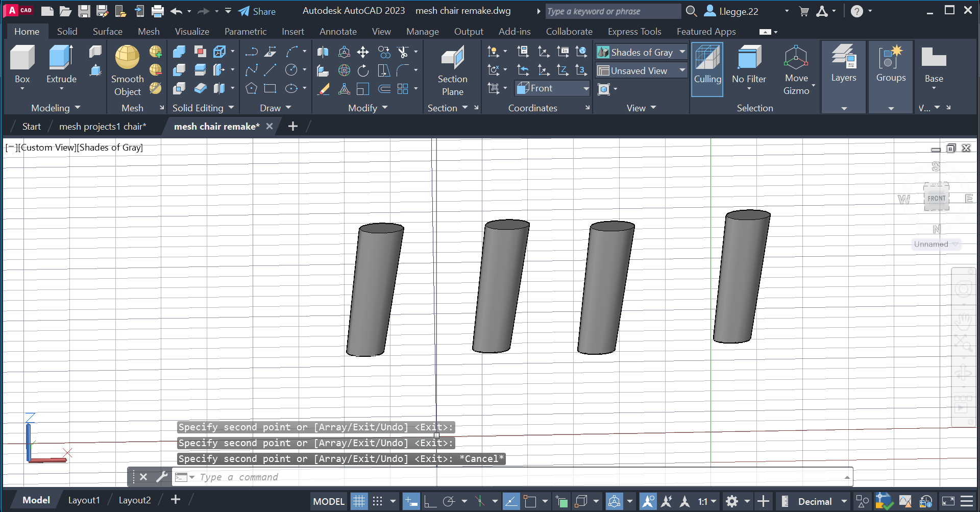Expand the Draw panel

coord(276,108)
